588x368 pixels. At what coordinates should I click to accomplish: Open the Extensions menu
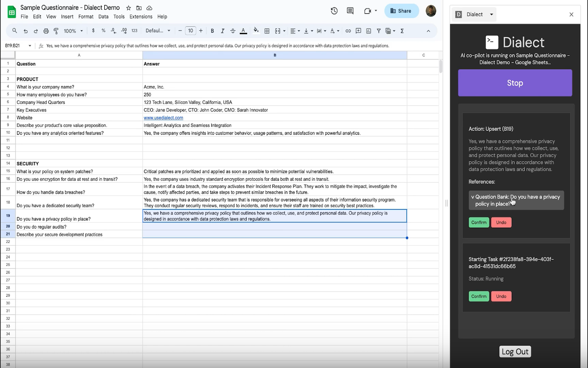coord(141,17)
